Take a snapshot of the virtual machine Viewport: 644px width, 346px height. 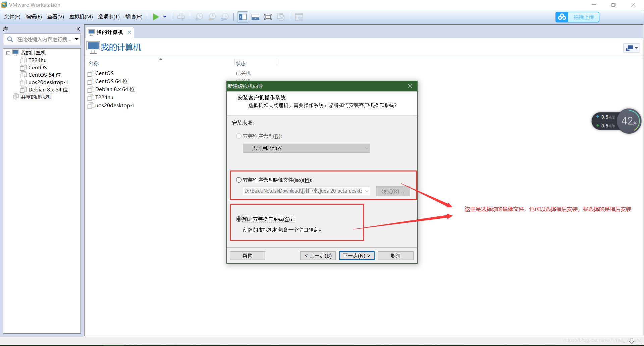pyautogui.click(x=199, y=17)
